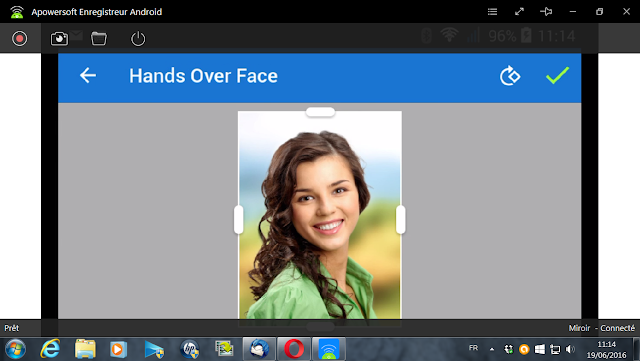Pin the window on top
This screenshot has height=361, width=640.
tap(546, 11)
